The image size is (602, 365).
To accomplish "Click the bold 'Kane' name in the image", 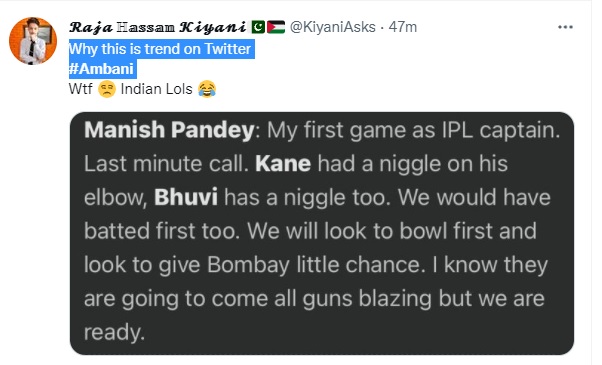I will click(283, 164).
